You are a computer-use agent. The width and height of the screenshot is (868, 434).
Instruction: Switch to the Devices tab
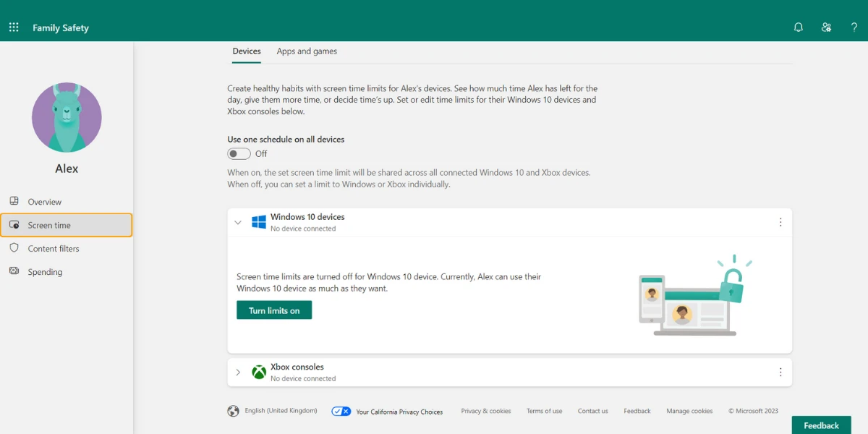(x=247, y=51)
